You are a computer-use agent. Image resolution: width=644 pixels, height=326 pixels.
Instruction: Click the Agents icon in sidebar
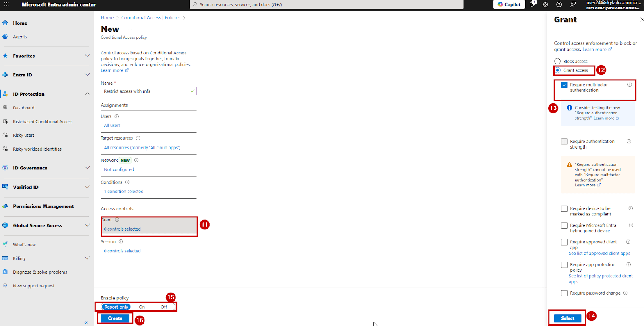tap(5, 37)
